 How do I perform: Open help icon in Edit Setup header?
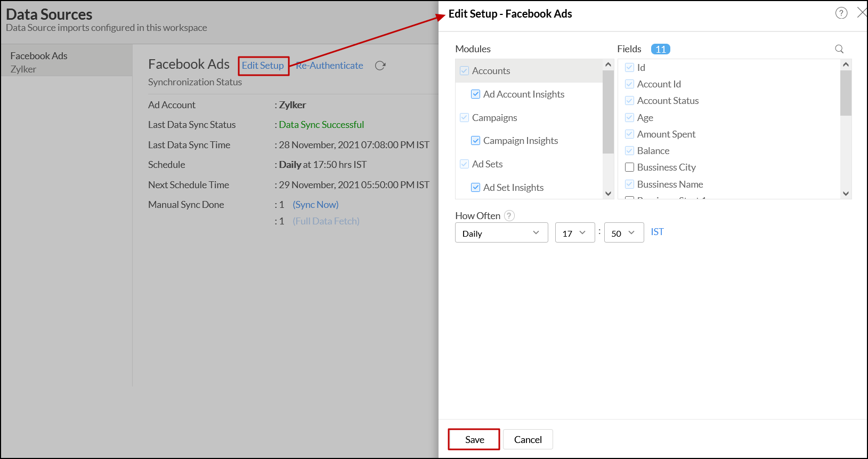pyautogui.click(x=841, y=13)
